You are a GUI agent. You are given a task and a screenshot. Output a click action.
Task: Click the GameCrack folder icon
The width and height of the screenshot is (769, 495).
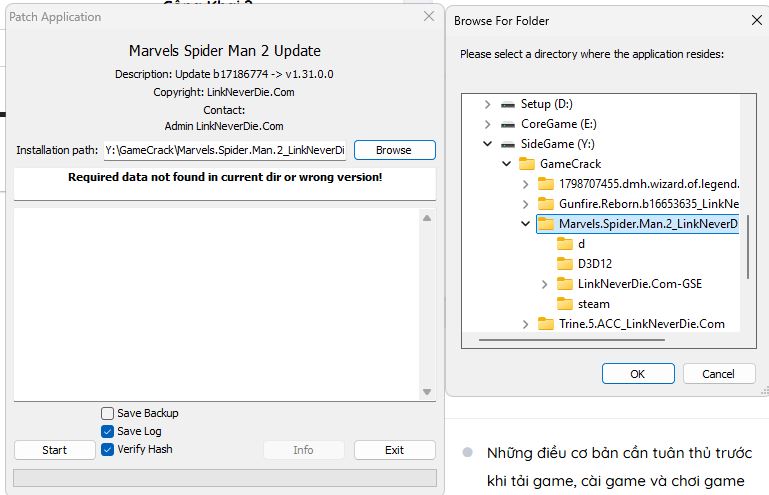coord(526,164)
